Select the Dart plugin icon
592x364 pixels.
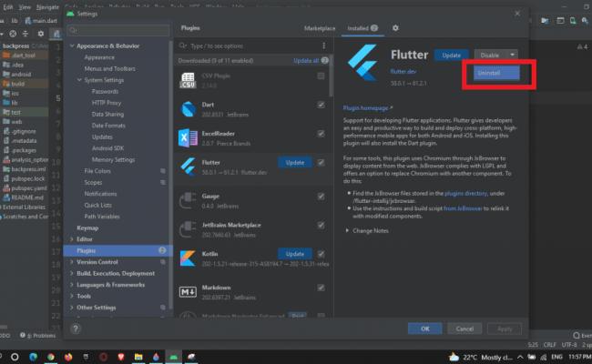pyautogui.click(x=188, y=109)
